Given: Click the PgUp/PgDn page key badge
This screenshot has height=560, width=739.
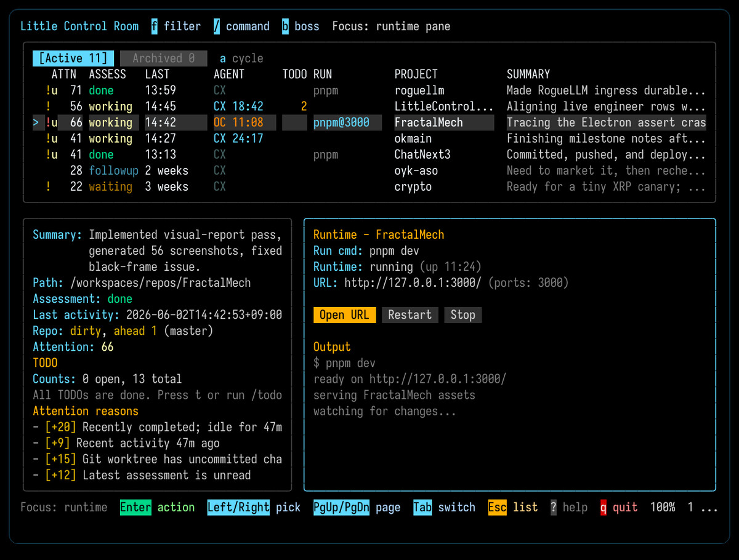Looking at the screenshot, I should (341, 508).
